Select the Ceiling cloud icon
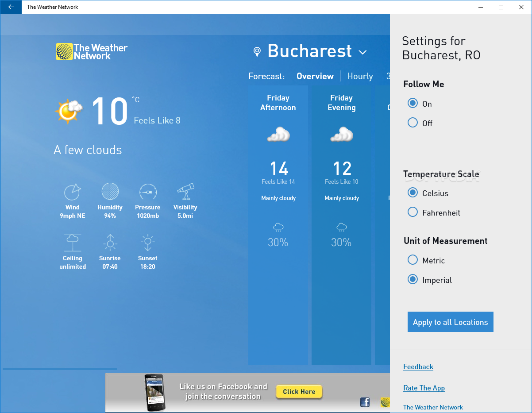This screenshot has width=532, height=413. (73, 243)
